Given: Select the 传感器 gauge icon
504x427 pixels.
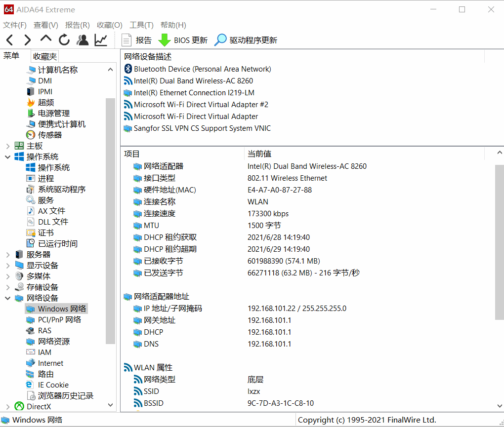Looking at the screenshot, I should point(31,135).
